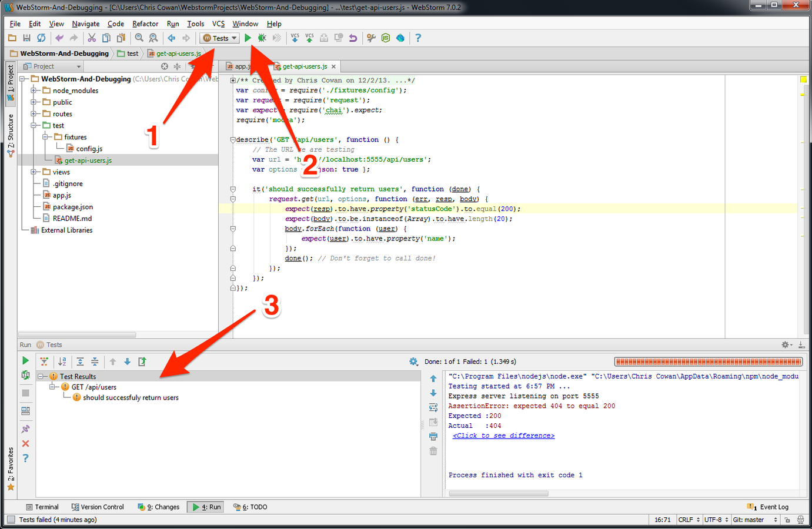This screenshot has width=812, height=529.
Task: Click the Synchronize toolbar icon
Action: 41,38
